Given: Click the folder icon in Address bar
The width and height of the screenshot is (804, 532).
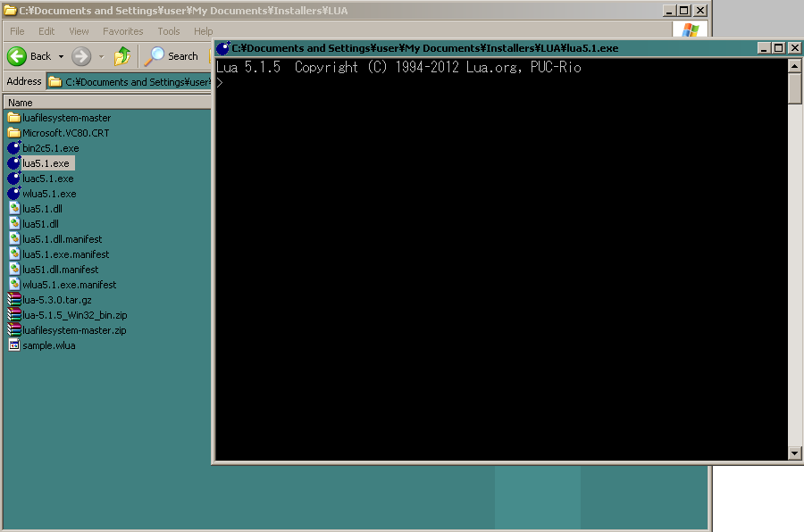Looking at the screenshot, I should (x=55, y=82).
